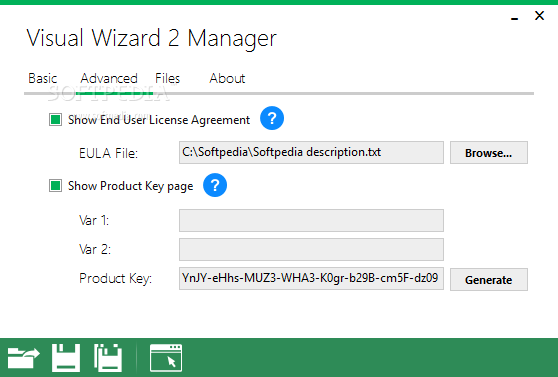The height and width of the screenshot is (377, 558).
Task: Open project using the folder icon
Action: (23, 358)
